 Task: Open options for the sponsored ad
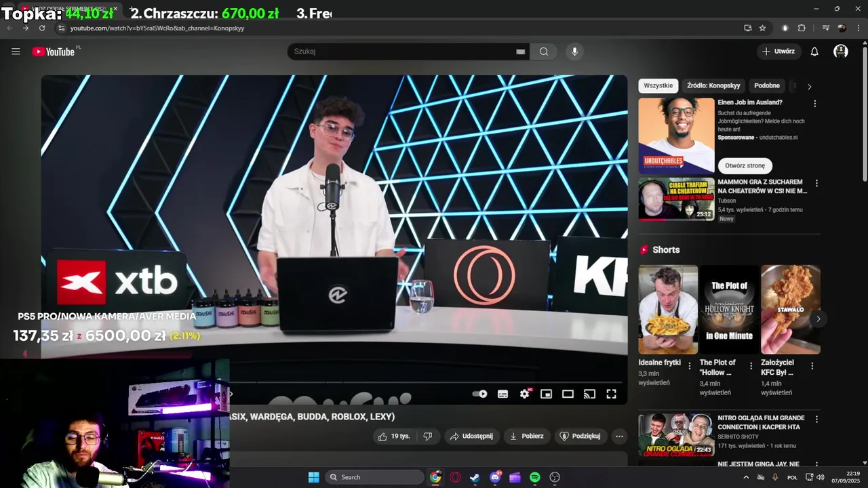pos(814,104)
